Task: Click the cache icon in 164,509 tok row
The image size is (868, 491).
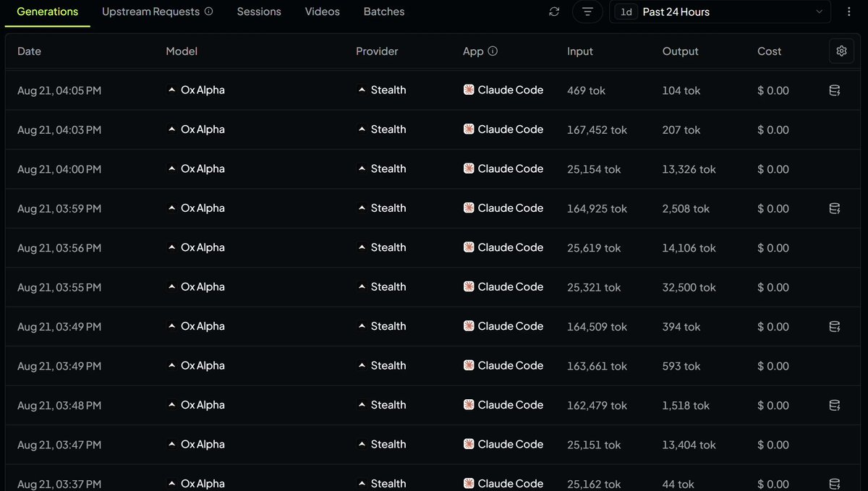Action: click(x=834, y=327)
